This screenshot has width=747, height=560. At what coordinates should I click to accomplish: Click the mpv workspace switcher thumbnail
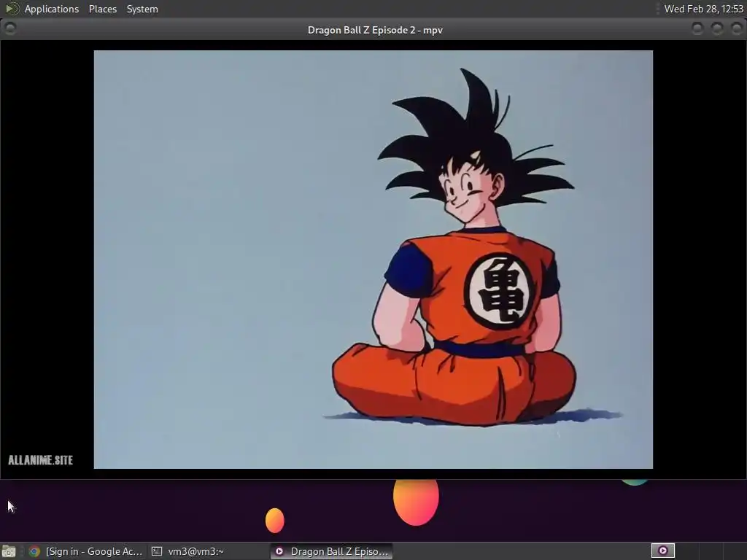click(662, 551)
